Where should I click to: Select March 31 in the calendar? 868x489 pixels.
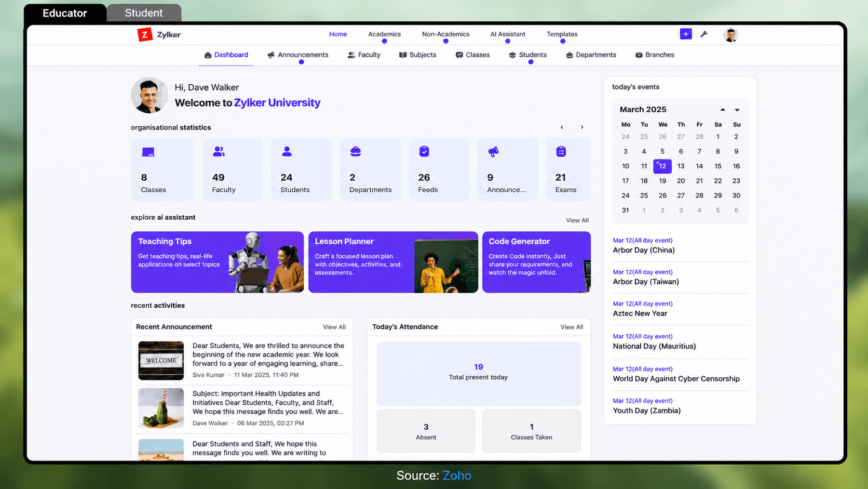[626, 210]
